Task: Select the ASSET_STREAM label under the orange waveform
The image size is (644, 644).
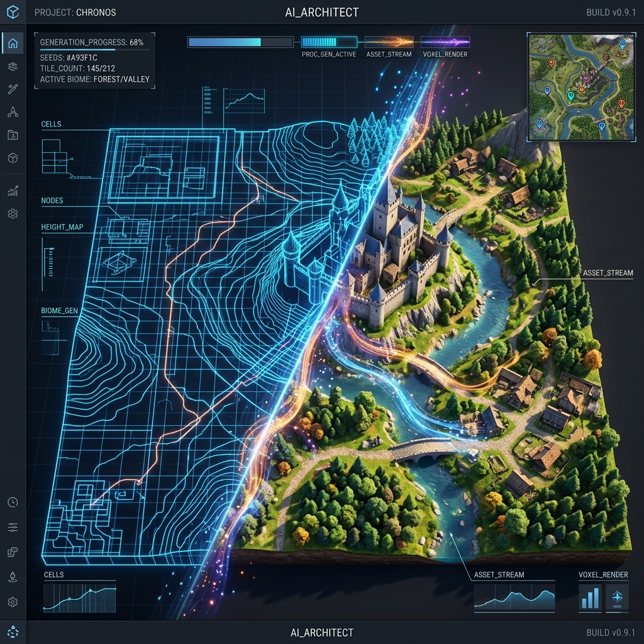Action: 389,54
